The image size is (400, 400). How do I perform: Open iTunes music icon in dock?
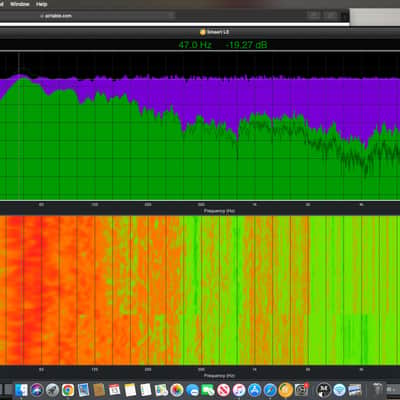239,389
